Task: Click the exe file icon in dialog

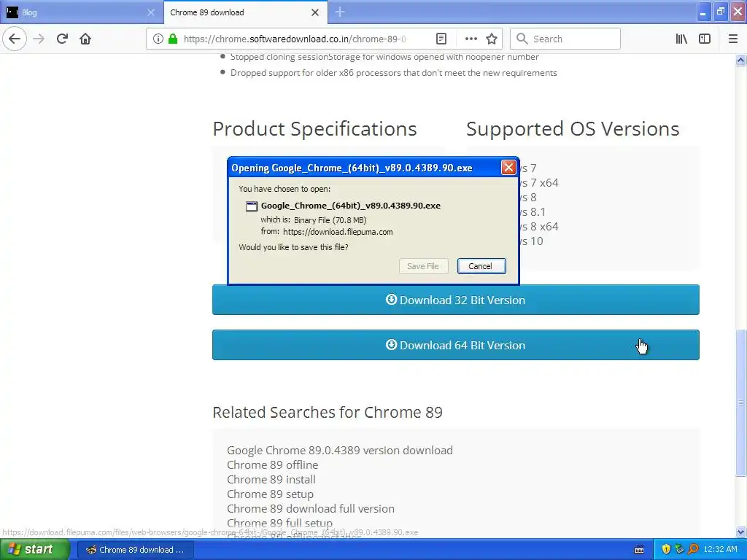Action: coord(251,206)
